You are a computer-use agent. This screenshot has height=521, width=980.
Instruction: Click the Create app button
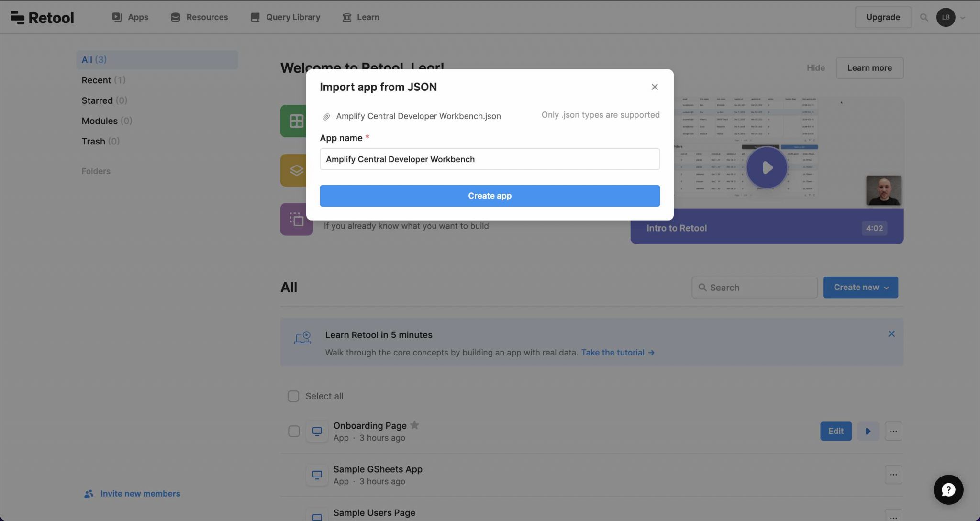pos(489,196)
